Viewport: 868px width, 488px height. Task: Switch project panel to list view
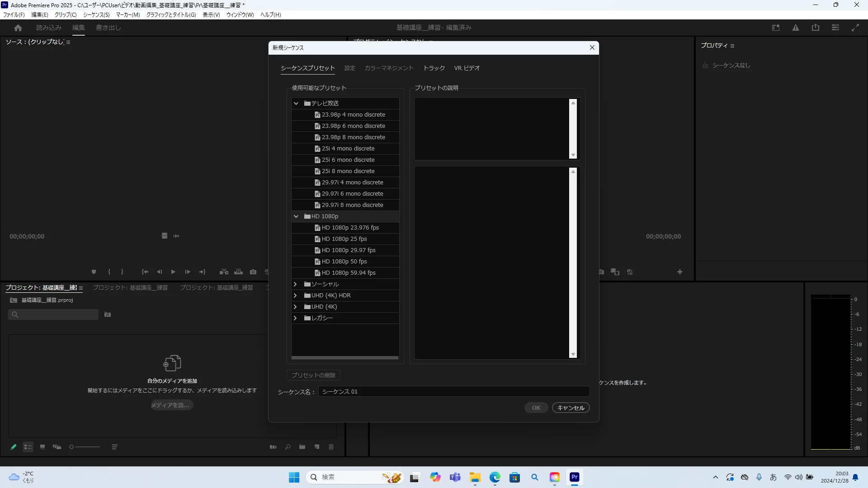click(x=28, y=447)
